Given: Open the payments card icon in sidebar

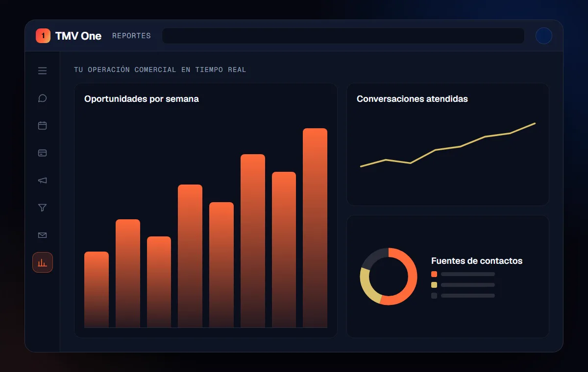Looking at the screenshot, I should pyautogui.click(x=43, y=153).
